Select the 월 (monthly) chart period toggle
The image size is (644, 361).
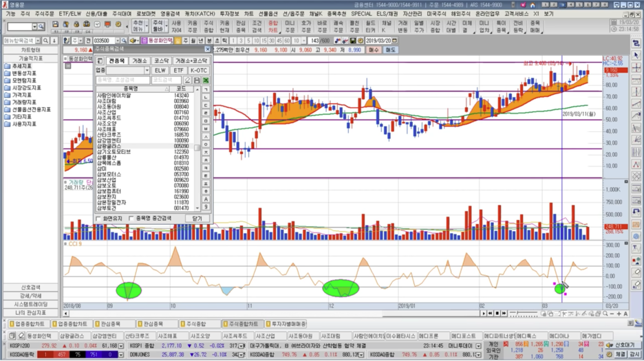[193, 41]
